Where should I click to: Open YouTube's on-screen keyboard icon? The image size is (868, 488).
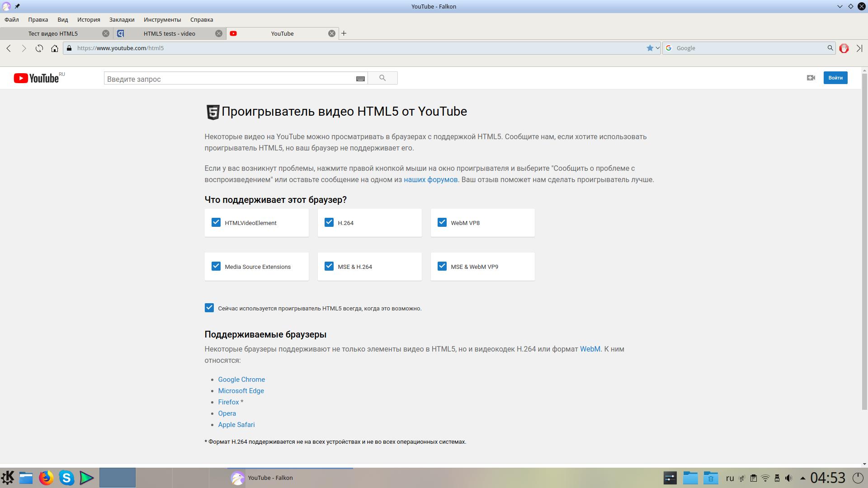click(360, 79)
